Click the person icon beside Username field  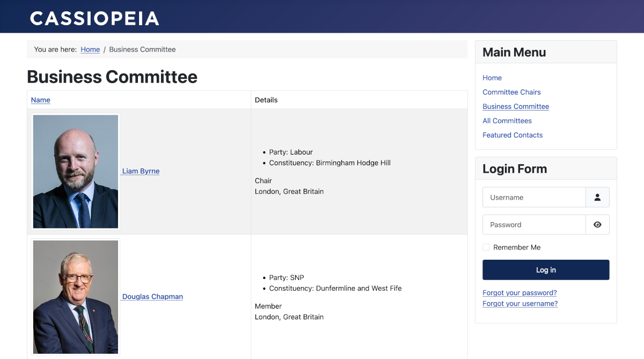click(597, 197)
